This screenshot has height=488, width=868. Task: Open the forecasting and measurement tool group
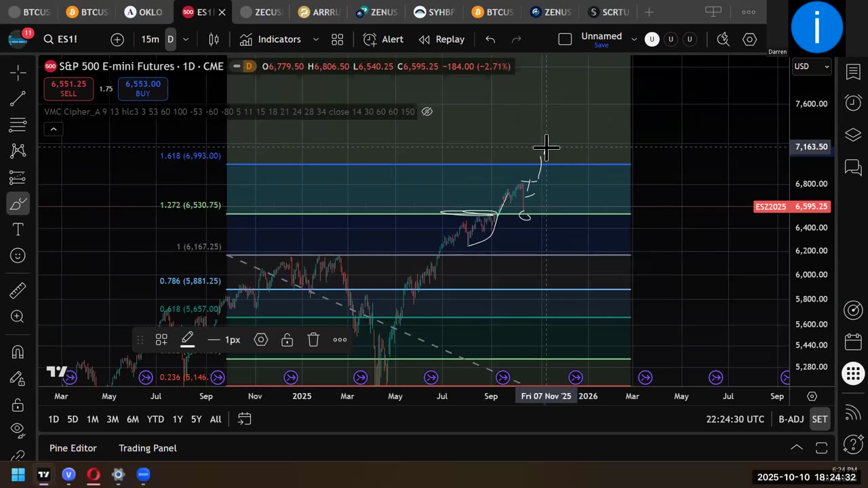(18, 178)
